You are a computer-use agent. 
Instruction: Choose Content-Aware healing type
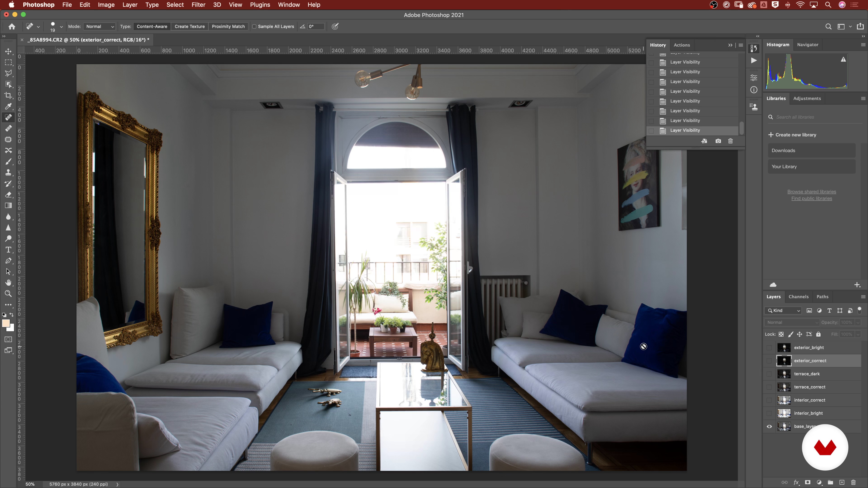coord(152,26)
